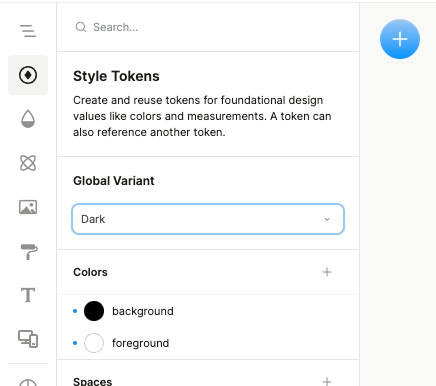Open the droplet icon panel

[28, 119]
